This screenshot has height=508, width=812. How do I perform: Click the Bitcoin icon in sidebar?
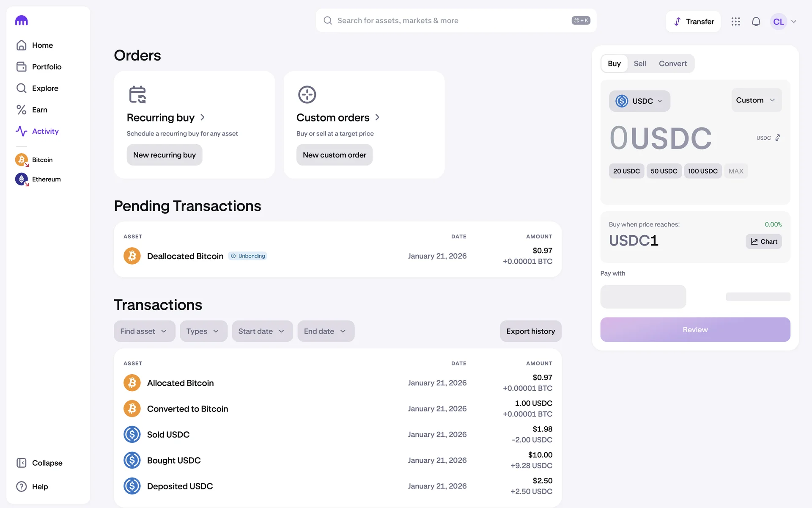click(x=22, y=160)
